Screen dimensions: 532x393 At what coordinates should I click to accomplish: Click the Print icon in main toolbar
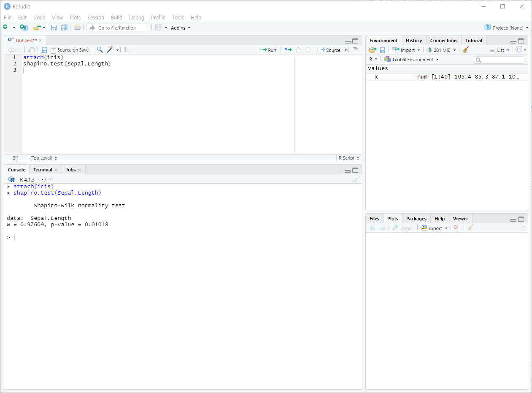[x=77, y=27]
